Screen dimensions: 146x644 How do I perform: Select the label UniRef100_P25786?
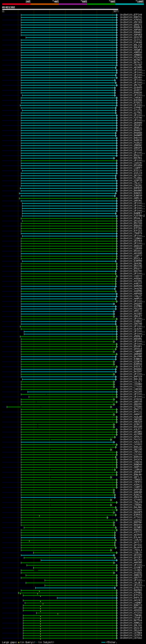click(131, 118)
